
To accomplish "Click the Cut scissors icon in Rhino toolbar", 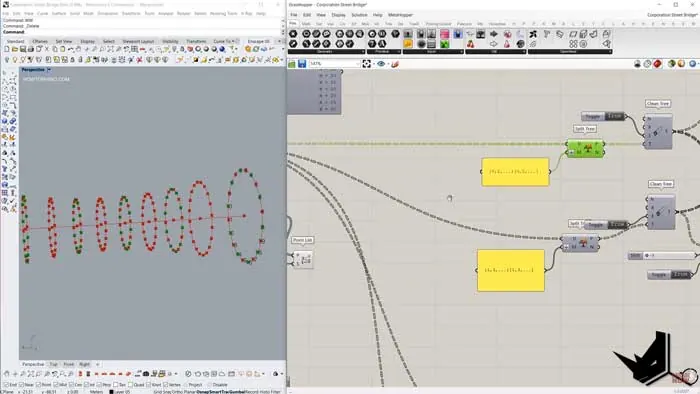I will pos(46,49).
